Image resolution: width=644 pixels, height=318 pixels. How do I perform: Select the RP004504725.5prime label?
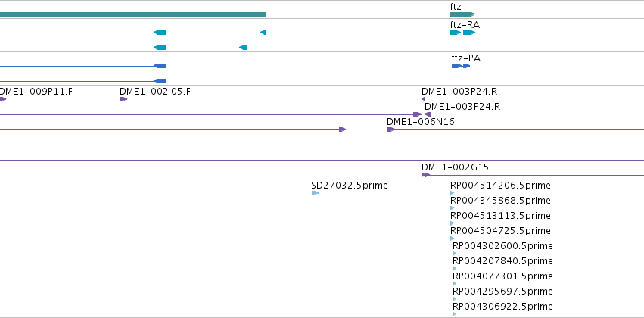tap(500, 230)
